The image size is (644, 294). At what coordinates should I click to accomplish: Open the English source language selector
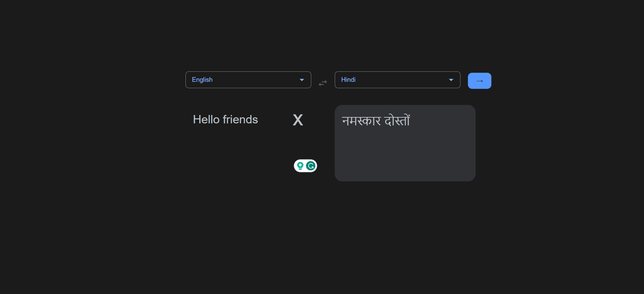point(248,80)
